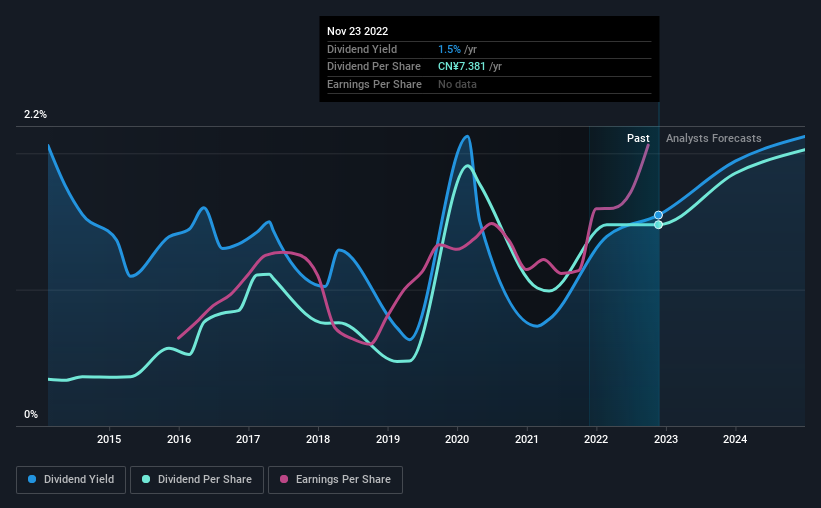Screen dimensions: 821x508
Task: Click the 2021 x-axis label
Action: pos(527,439)
